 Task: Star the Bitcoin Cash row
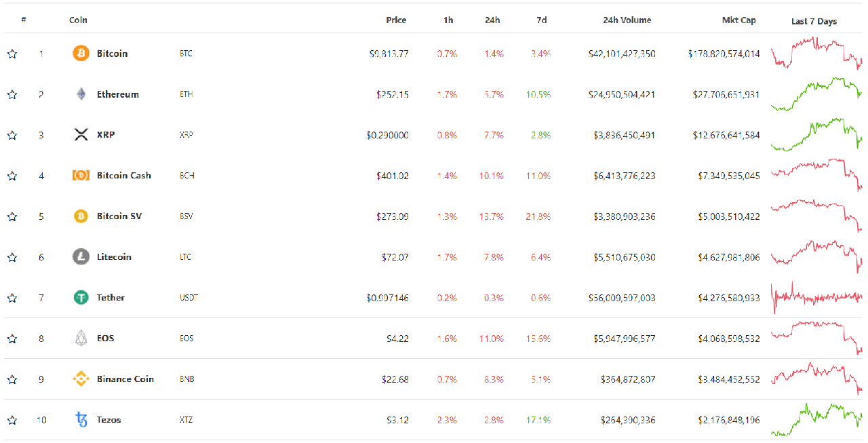[x=12, y=176]
